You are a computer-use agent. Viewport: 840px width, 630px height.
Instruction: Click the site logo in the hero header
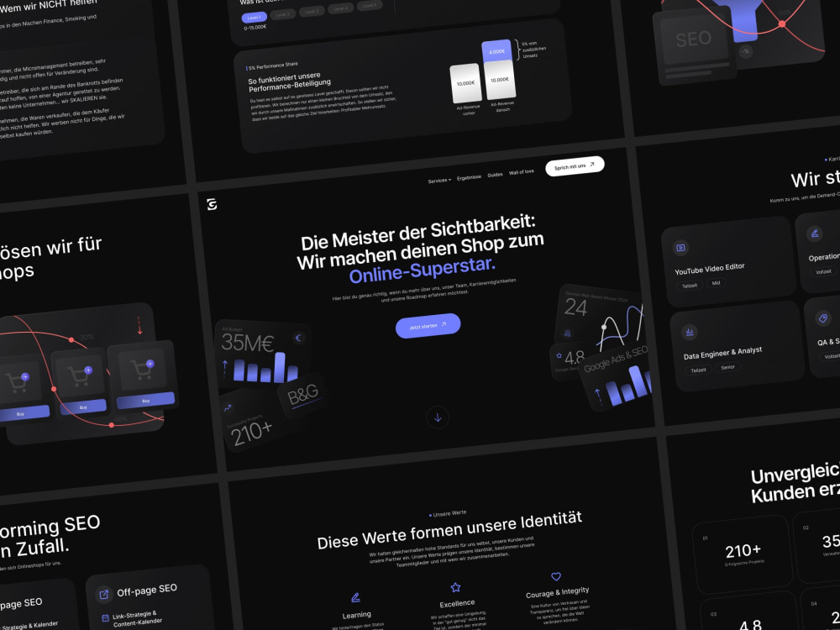[x=213, y=204]
